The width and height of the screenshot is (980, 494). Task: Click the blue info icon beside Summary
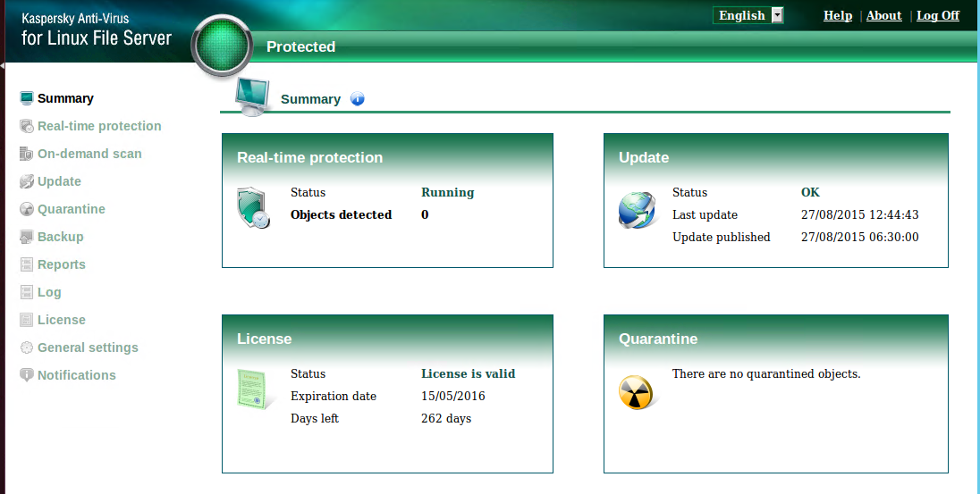point(358,99)
